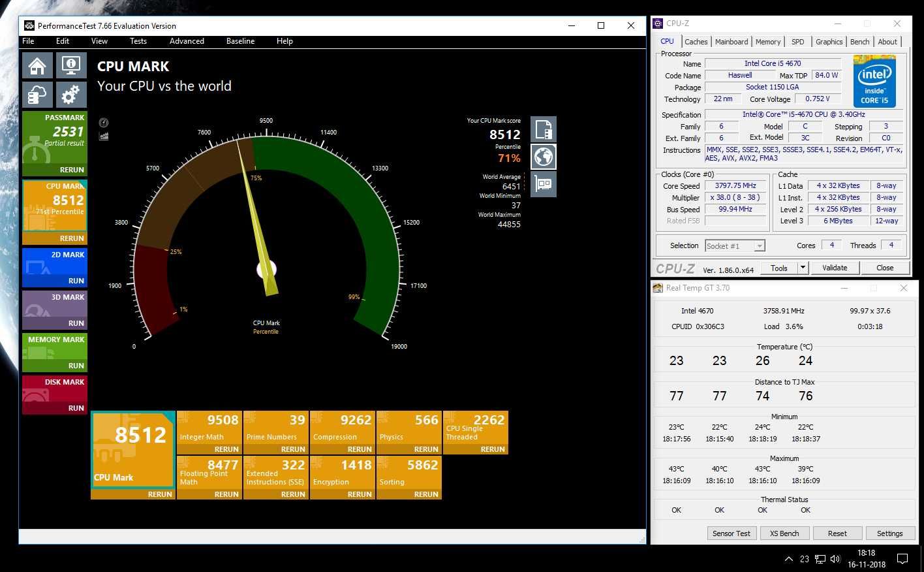Rerun the Integer Math test
Viewport: 924px width, 572px height.
point(226,449)
